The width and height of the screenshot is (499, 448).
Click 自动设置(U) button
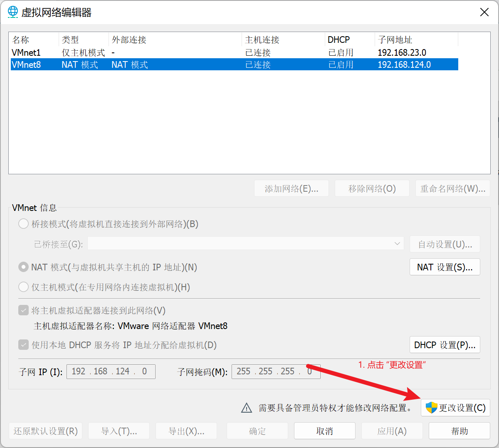[x=445, y=244]
